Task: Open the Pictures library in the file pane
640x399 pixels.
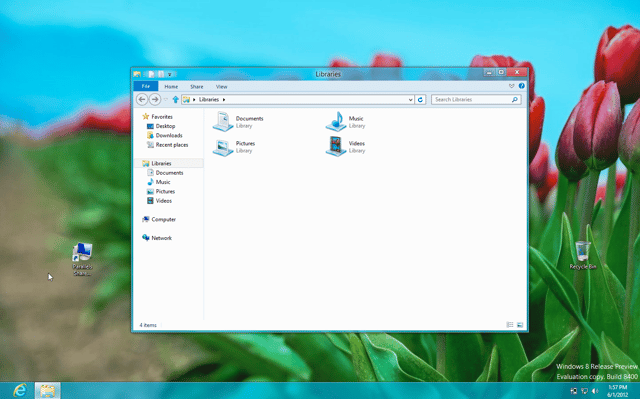Action: pyautogui.click(x=234, y=147)
